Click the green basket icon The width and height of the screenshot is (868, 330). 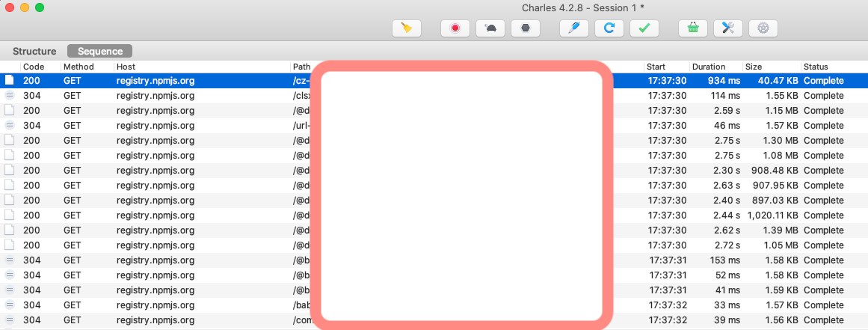point(693,28)
